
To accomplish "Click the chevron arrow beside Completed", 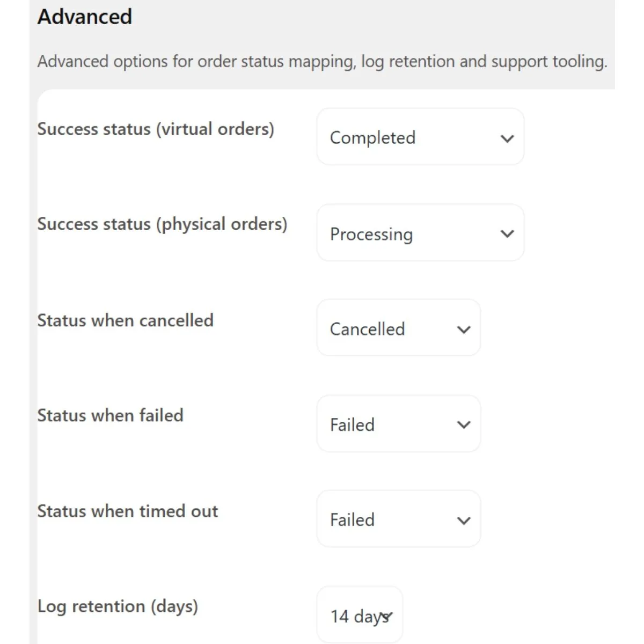I will coord(507,138).
